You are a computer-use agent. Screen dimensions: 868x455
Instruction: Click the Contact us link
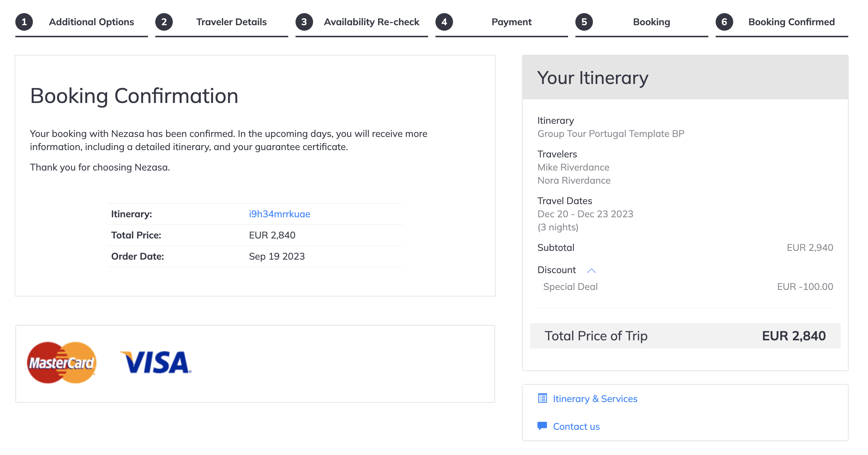(x=576, y=427)
